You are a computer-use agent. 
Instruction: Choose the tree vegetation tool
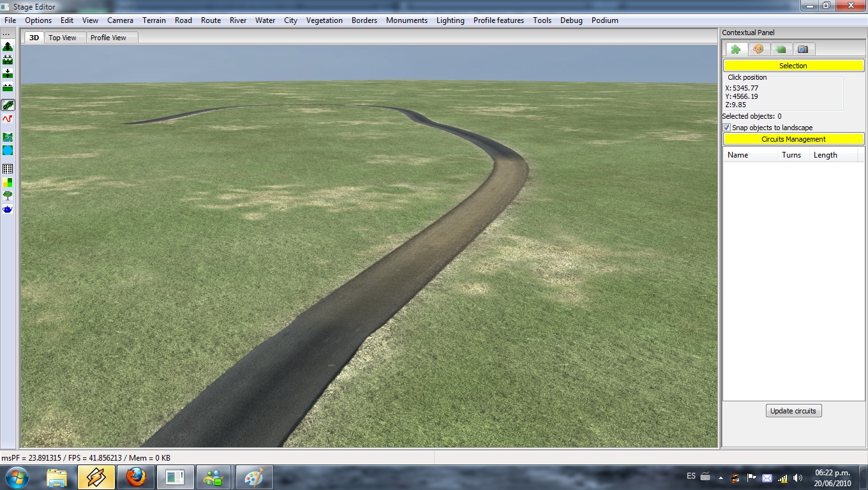click(x=8, y=195)
